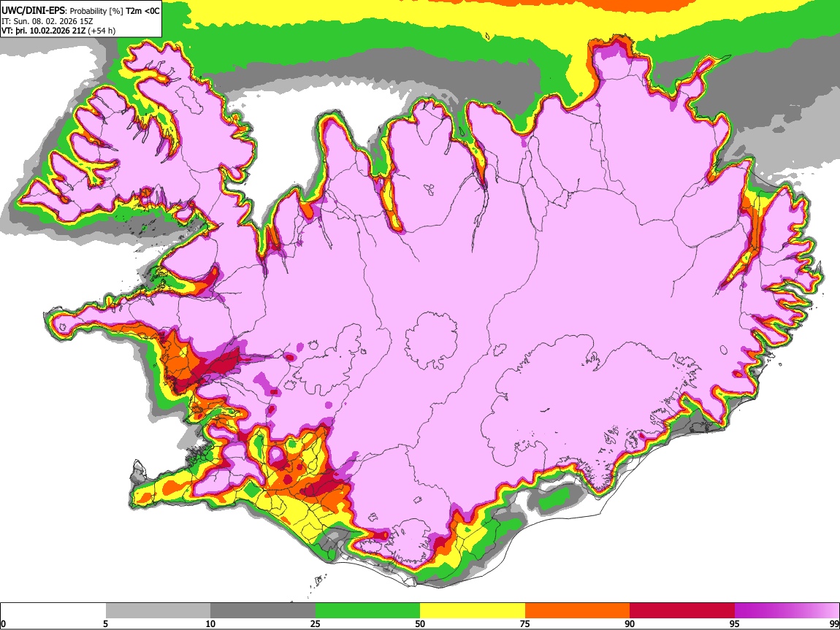Click the '(+54 h)' forecast offset text
The width and height of the screenshot is (840, 630).
click(102, 31)
